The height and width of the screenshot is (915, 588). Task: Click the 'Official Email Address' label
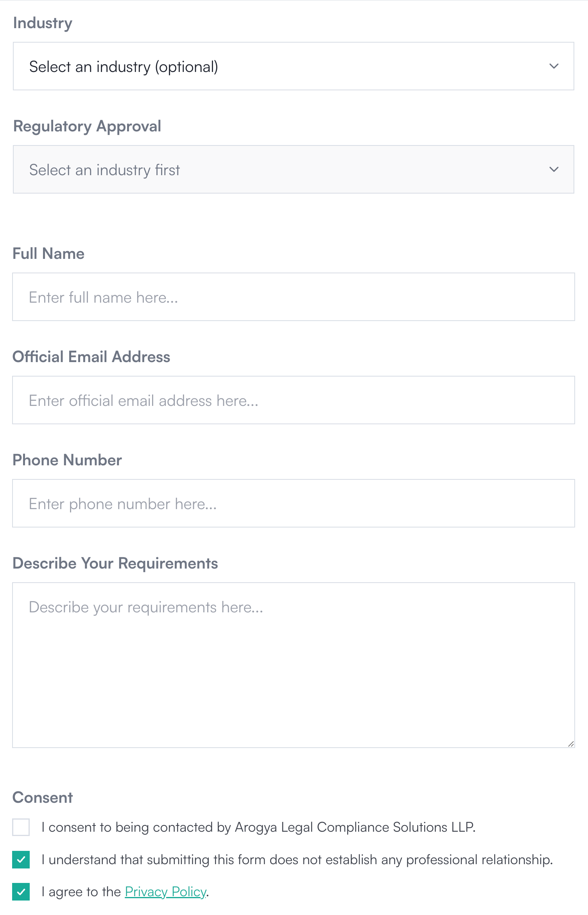tap(91, 357)
